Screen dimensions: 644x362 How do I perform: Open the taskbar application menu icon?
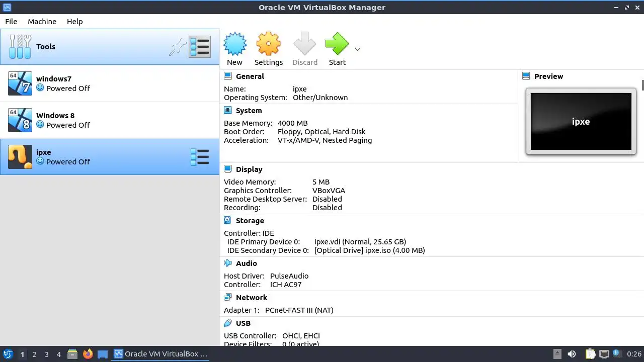tap(8, 354)
